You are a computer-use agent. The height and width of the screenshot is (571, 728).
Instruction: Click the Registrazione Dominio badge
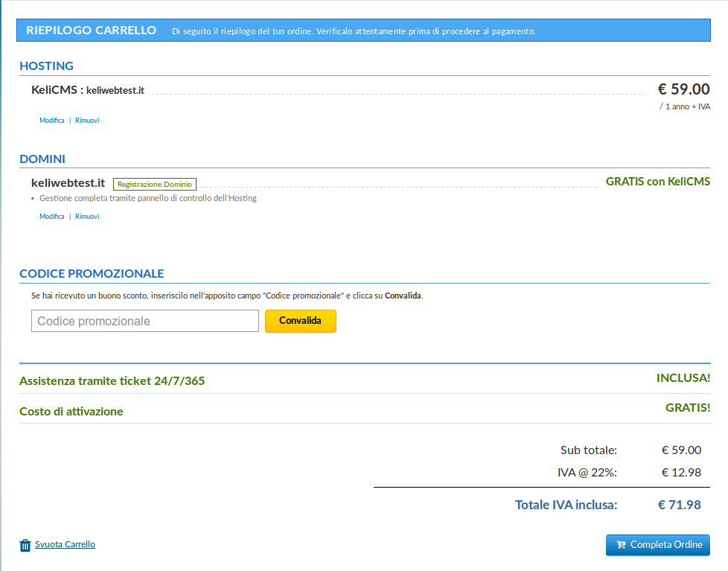[x=155, y=185]
